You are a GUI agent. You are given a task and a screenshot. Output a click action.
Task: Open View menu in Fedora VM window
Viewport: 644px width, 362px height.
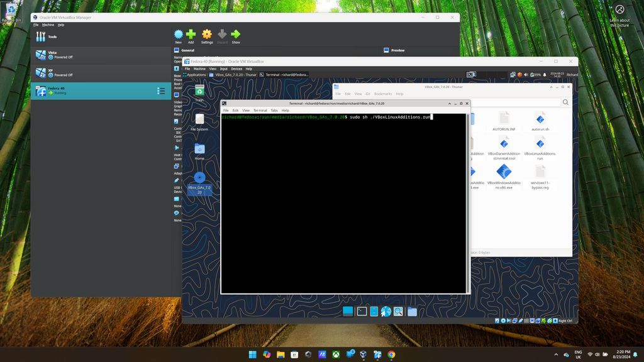click(x=213, y=69)
